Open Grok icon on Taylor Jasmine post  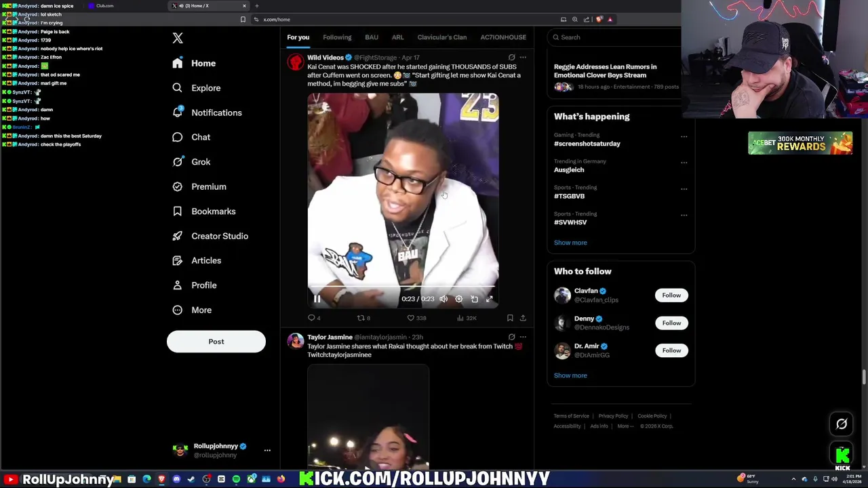tap(512, 337)
